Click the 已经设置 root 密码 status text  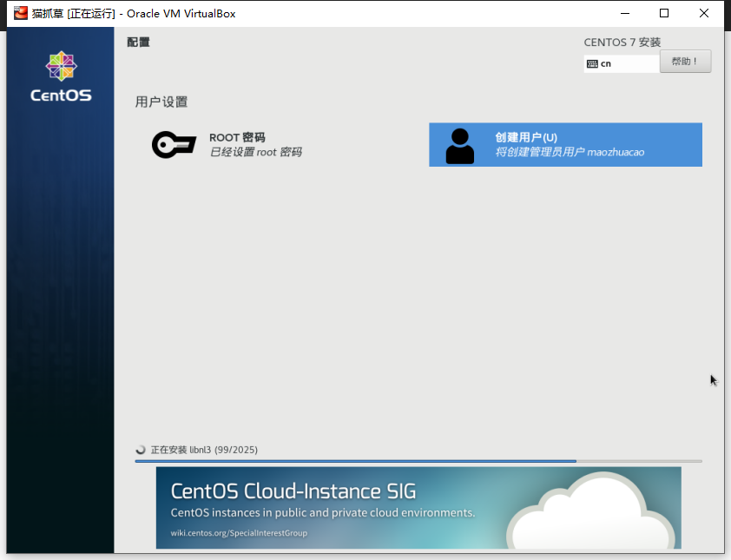click(256, 152)
